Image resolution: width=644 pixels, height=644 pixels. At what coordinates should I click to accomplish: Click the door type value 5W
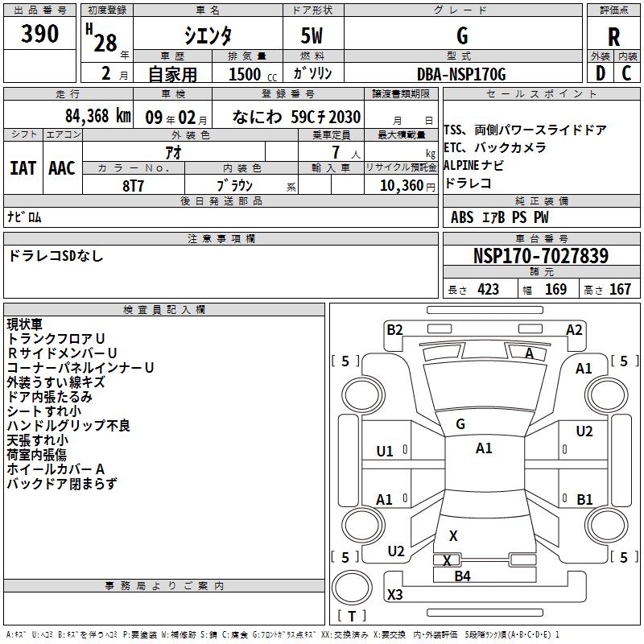(312, 35)
